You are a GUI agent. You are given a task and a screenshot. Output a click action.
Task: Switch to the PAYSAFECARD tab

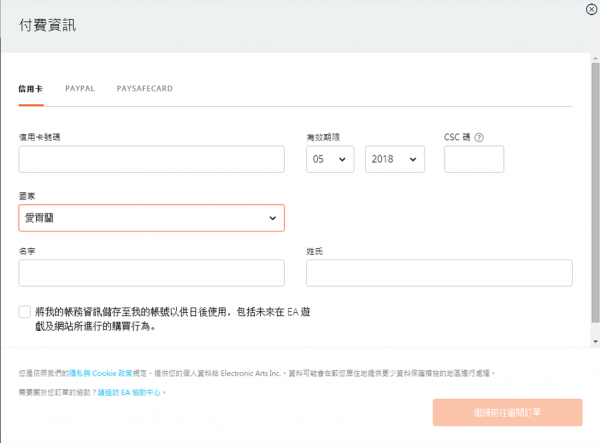click(144, 89)
